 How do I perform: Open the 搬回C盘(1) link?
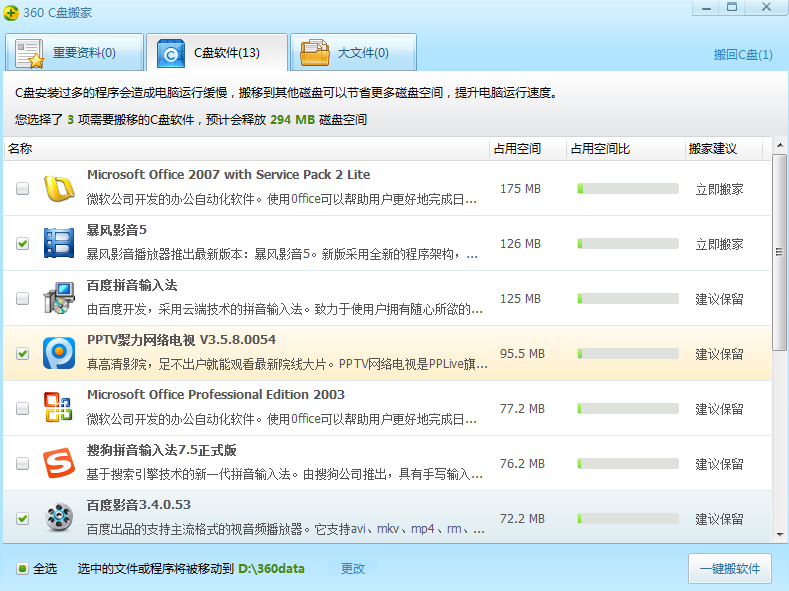click(743, 54)
